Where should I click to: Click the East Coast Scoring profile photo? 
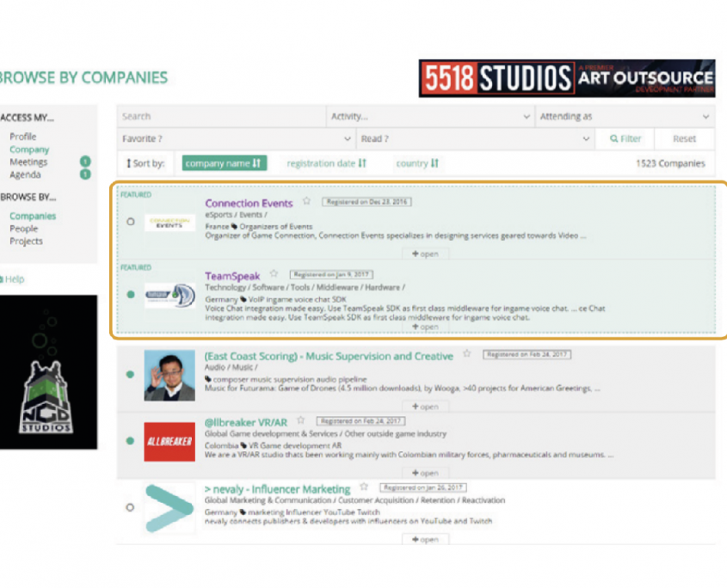click(169, 376)
